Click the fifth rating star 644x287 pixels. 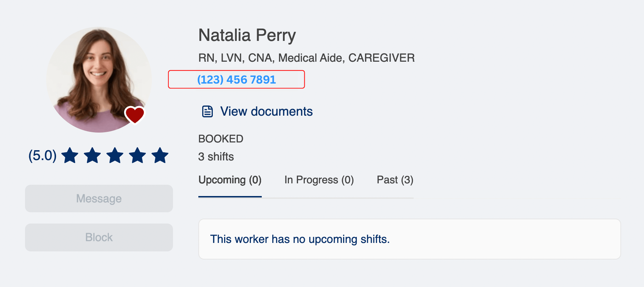click(x=160, y=155)
